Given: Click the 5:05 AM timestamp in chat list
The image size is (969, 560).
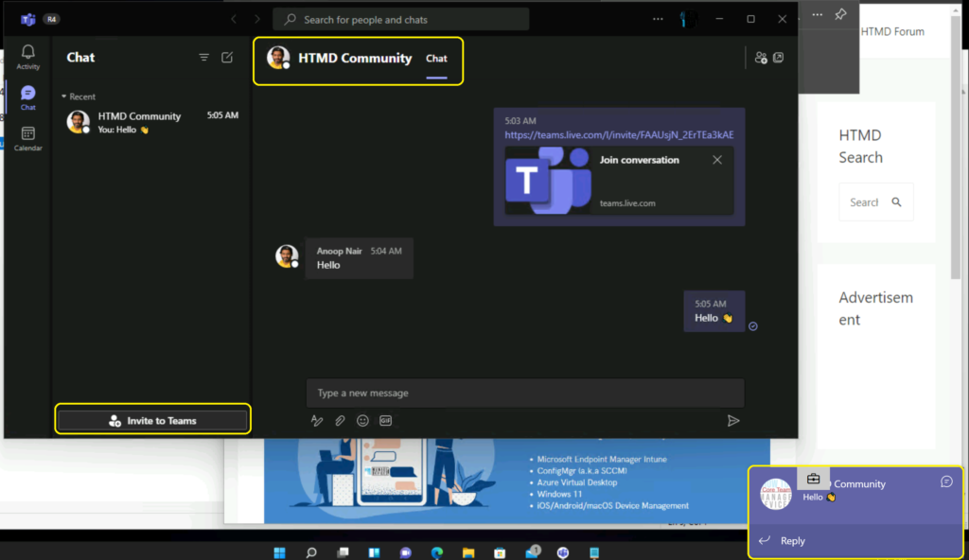Looking at the screenshot, I should (x=222, y=115).
